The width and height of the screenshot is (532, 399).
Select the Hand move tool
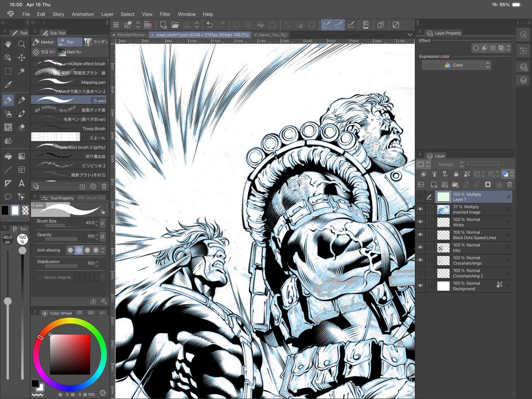click(x=8, y=44)
